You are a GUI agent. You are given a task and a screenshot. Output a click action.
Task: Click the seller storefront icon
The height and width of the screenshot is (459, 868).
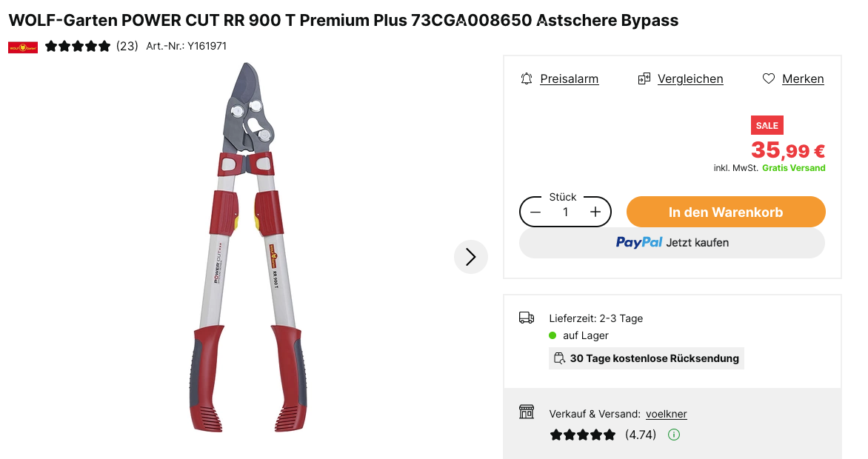pyautogui.click(x=527, y=412)
